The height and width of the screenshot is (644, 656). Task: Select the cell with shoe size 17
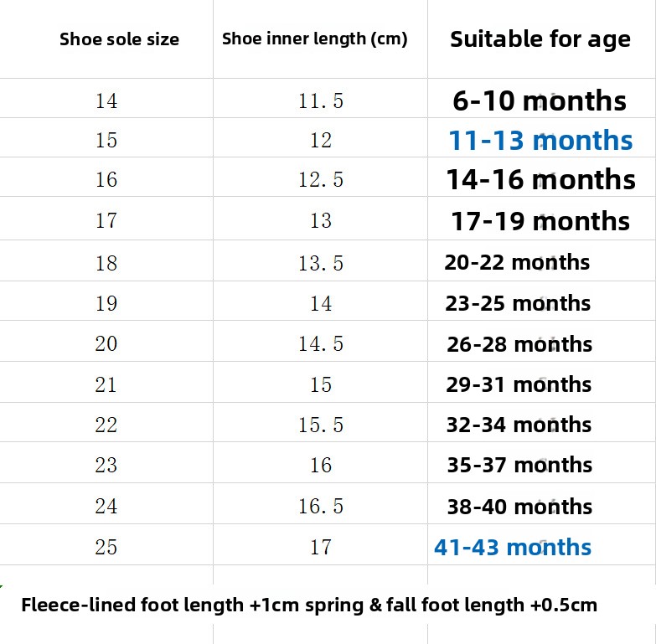(106, 220)
